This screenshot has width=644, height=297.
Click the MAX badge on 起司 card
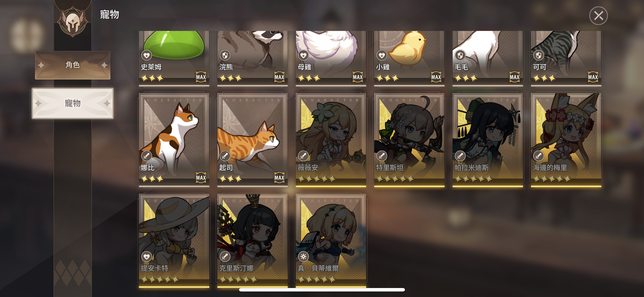(x=279, y=178)
